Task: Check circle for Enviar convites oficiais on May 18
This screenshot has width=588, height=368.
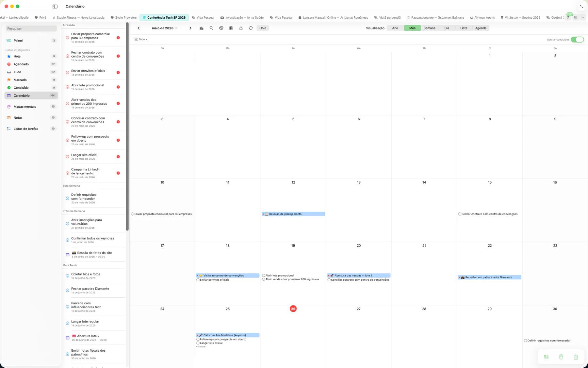Action: point(198,280)
